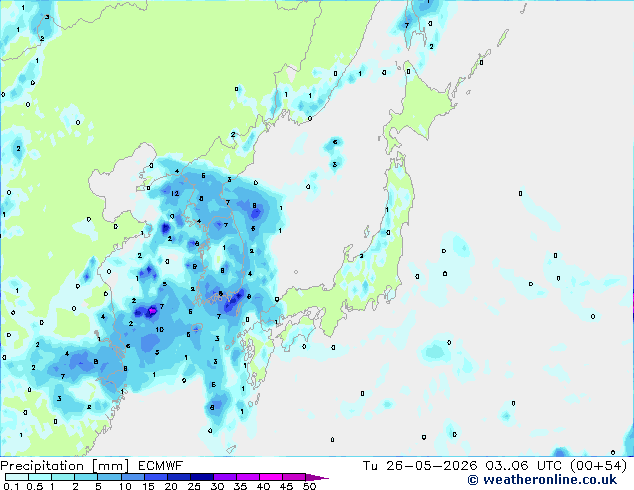
Task: Click the 40–45 mm magenta legend swatch
Action: pyautogui.click(x=271, y=477)
